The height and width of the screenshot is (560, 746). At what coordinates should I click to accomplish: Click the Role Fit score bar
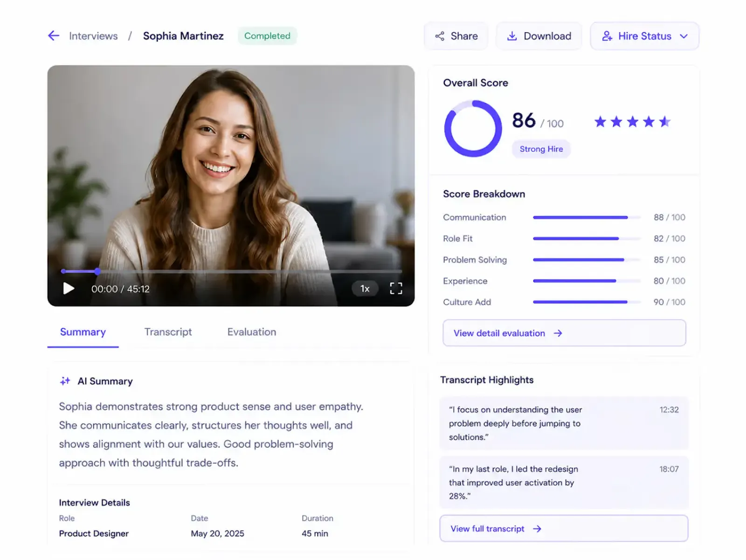tap(587, 239)
